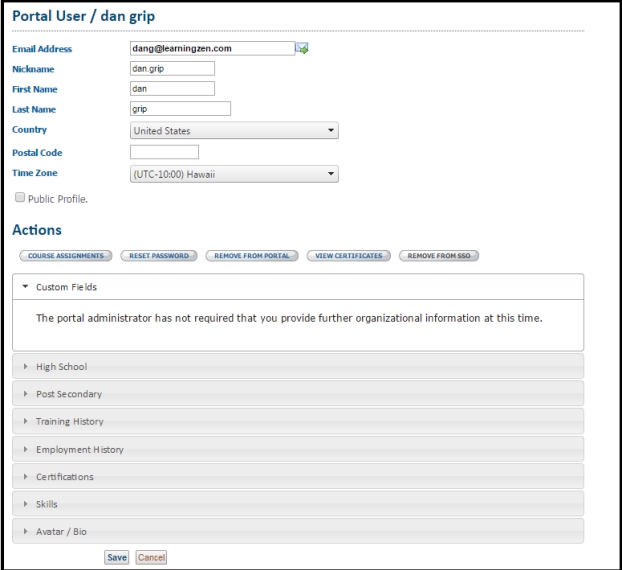The width and height of the screenshot is (622, 570).
Task: Click the Course Assignments button
Action: tap(66, 256)
